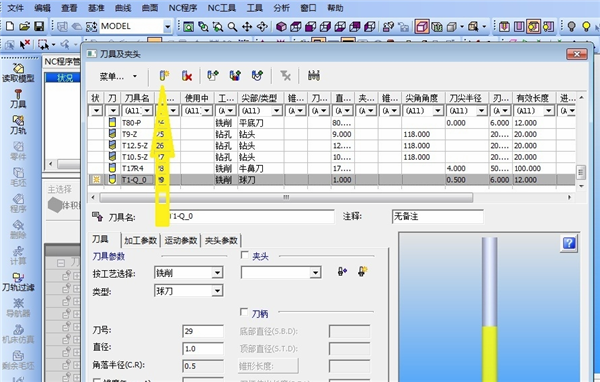Switch to the 加工参数 tab
Viewport: 600px width, 382px height.
[140, 240]
